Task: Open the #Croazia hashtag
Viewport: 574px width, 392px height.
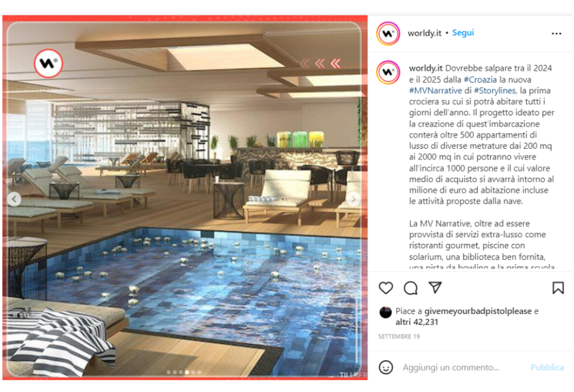Action: coord(480,79)
